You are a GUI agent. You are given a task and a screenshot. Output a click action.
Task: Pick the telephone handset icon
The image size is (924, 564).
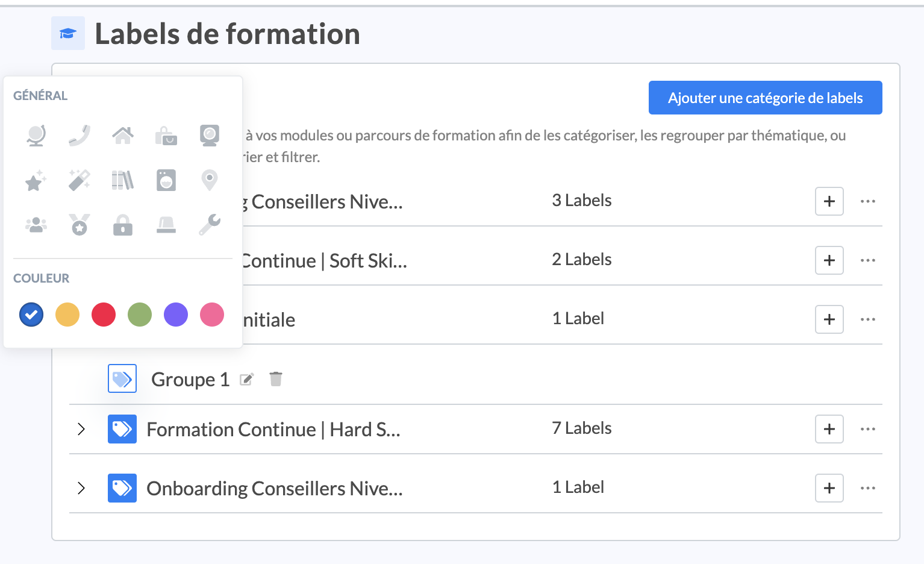(x=80, y=135)
